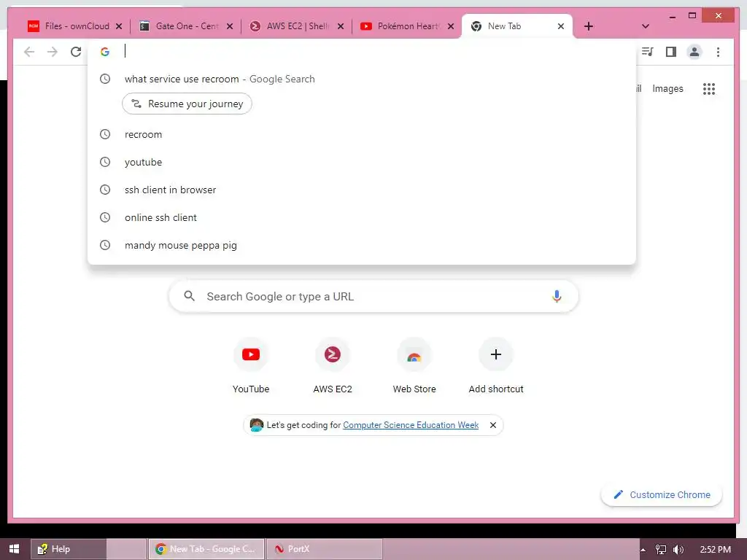
Task: Start voice search with the microphone
Action: tap(557, 296)
